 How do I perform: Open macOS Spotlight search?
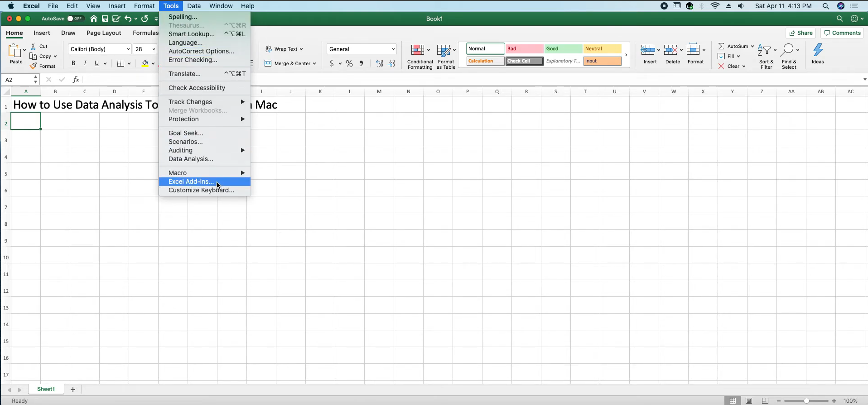point(826,6)
